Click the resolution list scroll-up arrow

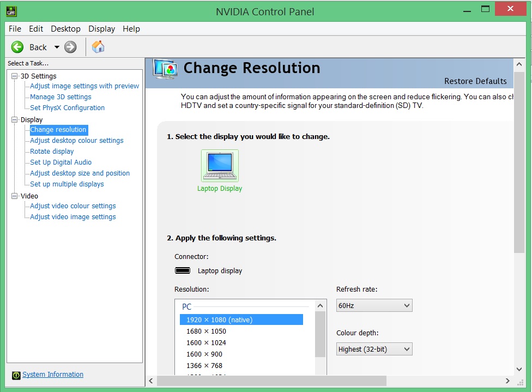pos(321,306)
